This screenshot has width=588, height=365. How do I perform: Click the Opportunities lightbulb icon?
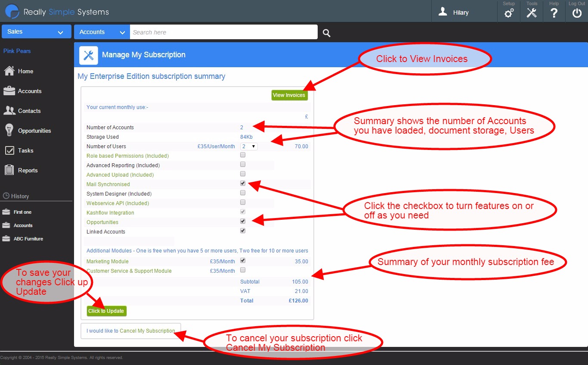click(x=9, y=130)
